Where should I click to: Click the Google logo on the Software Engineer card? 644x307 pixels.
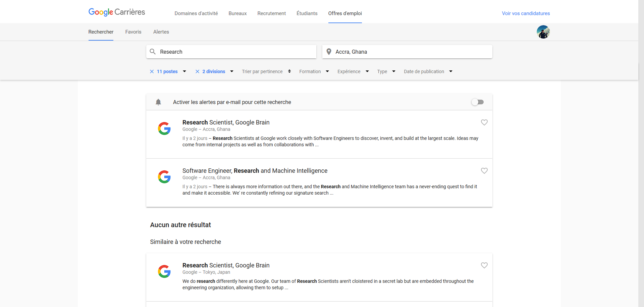pos(164,177)
